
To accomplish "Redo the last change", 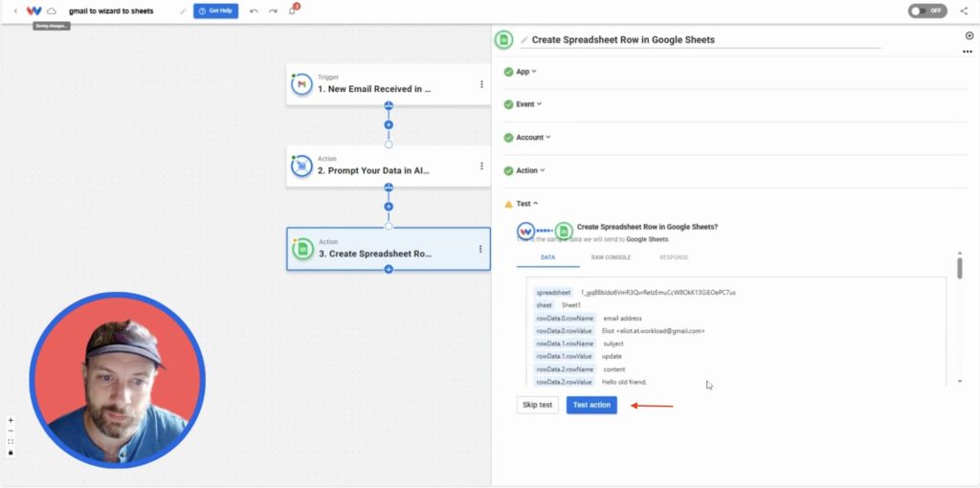I will coord(273,11).
